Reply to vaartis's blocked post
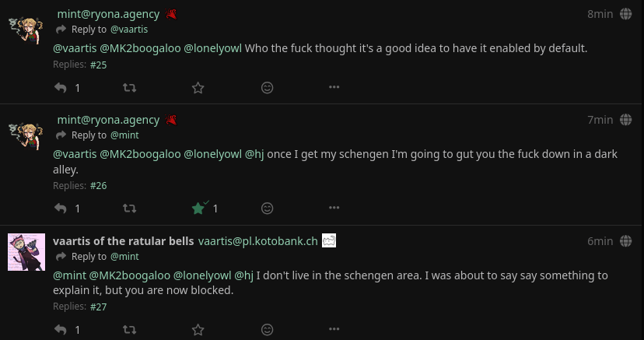Screen dimensions: 644x340 coord(61,330)
